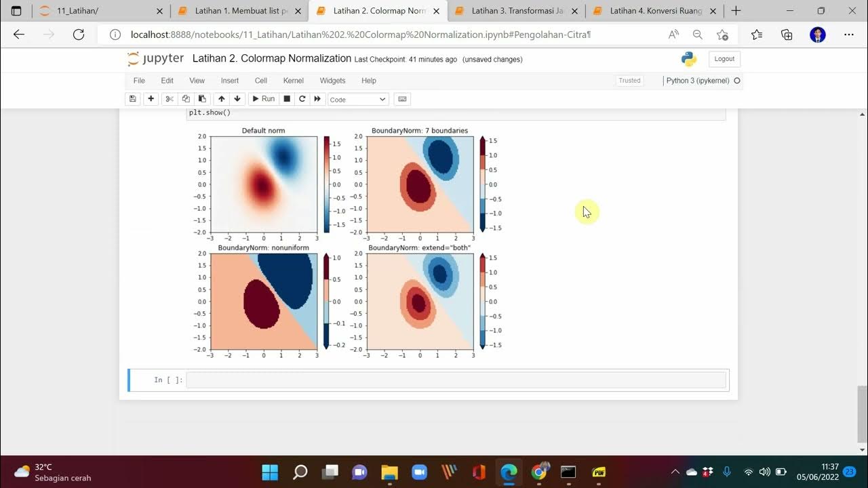The image size is (868, 488).
Task: Close the Latihan 3. Transformasi tab
Action: [x=574, y=11]
